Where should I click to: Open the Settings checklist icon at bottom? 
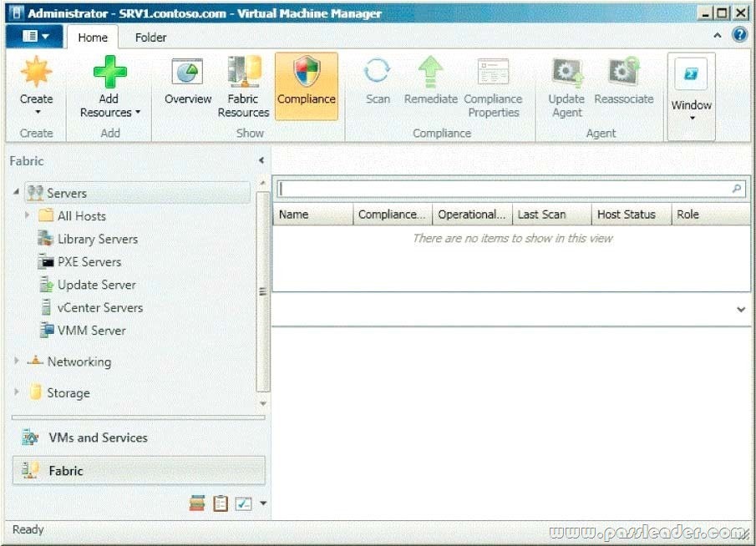click(243, 503)
